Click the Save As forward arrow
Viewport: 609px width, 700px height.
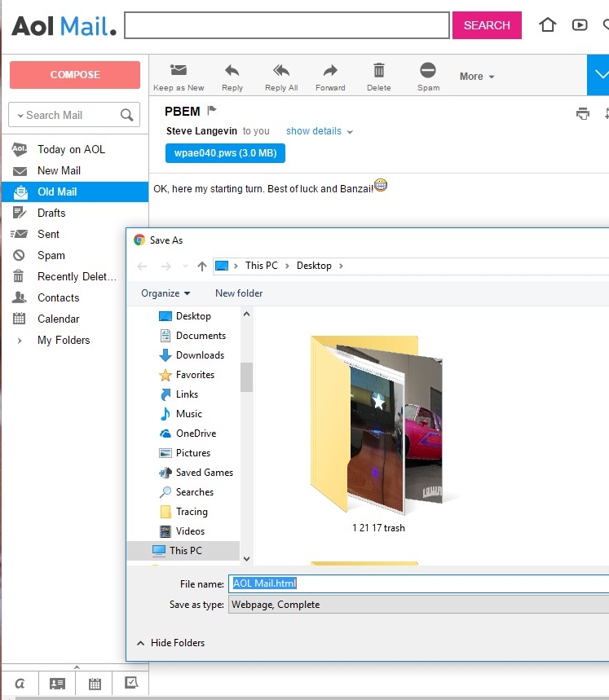[x=166, y=266]
